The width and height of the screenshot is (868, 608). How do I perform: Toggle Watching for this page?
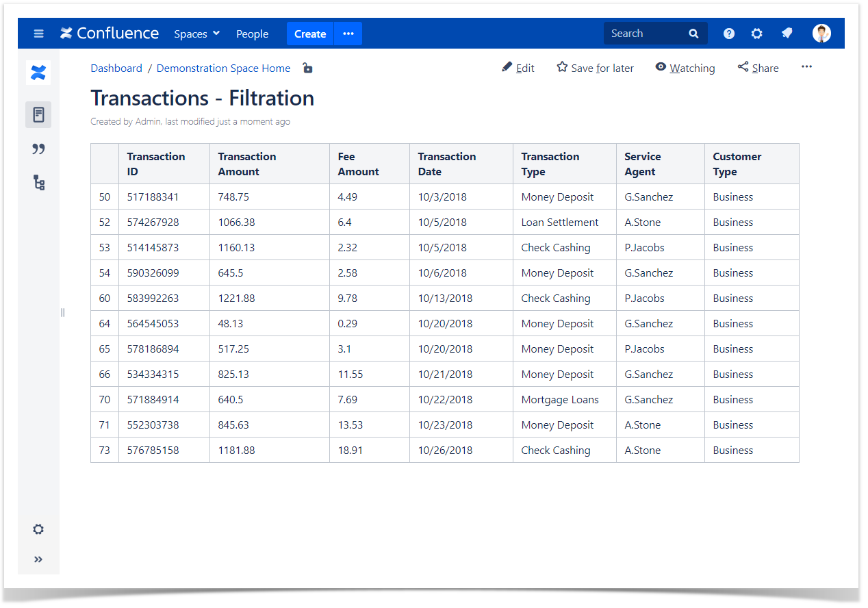click(685, 68)
